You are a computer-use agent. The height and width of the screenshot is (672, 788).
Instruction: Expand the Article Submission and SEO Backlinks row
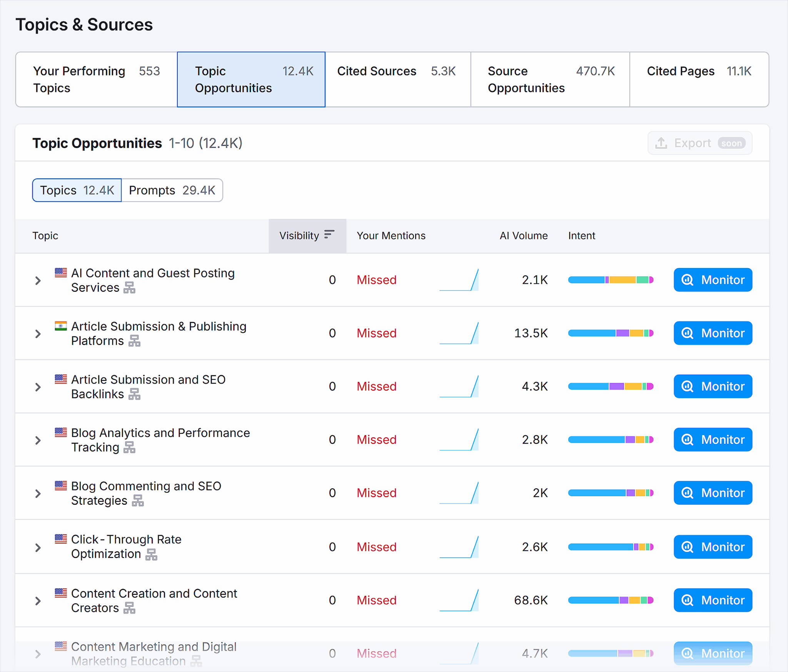[38, 387]
